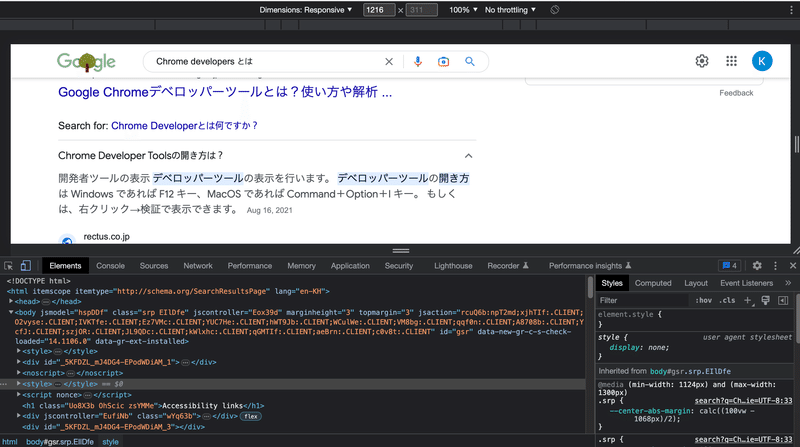Toggle element state with :hov
The height and width of the screenshot is (447, 800).
point(704,301)
